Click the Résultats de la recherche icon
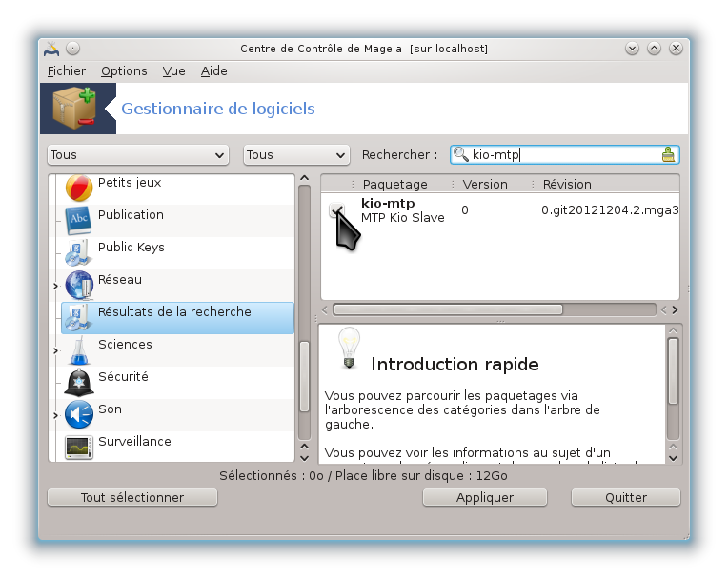This screenshot has width=728, height=578. coord(77,318)
